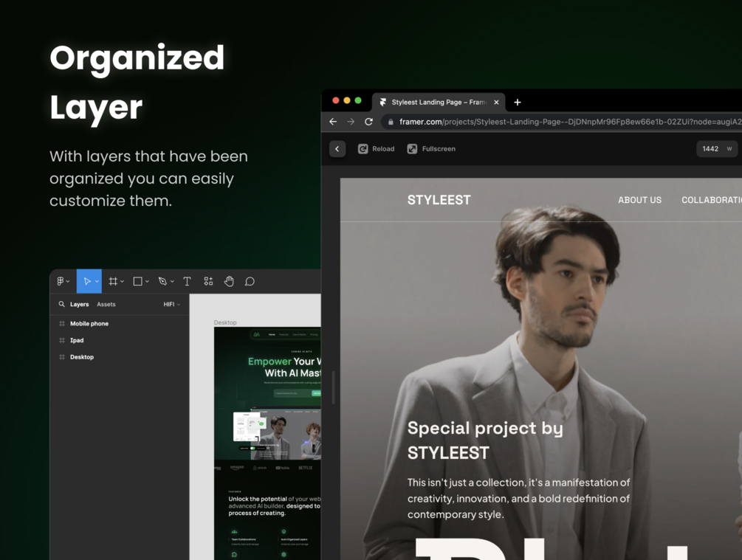Open the Figma main menu chevron

pyautogui.click(x=68, y=281)
